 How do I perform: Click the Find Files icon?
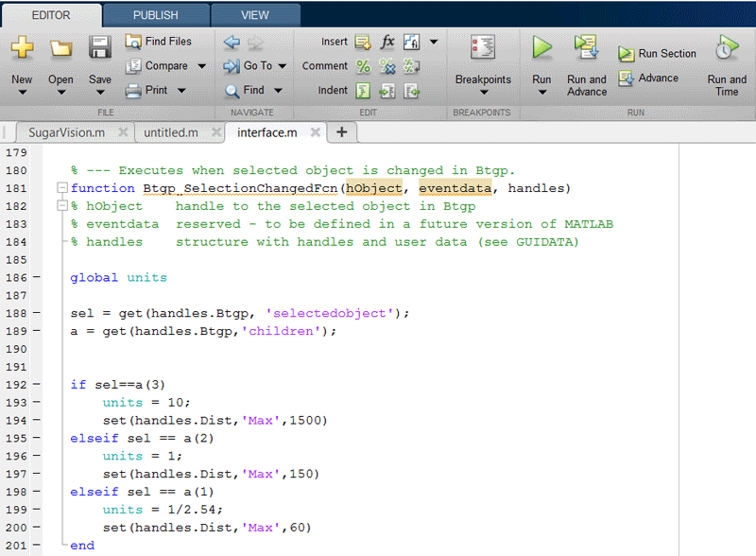point(132,42)
